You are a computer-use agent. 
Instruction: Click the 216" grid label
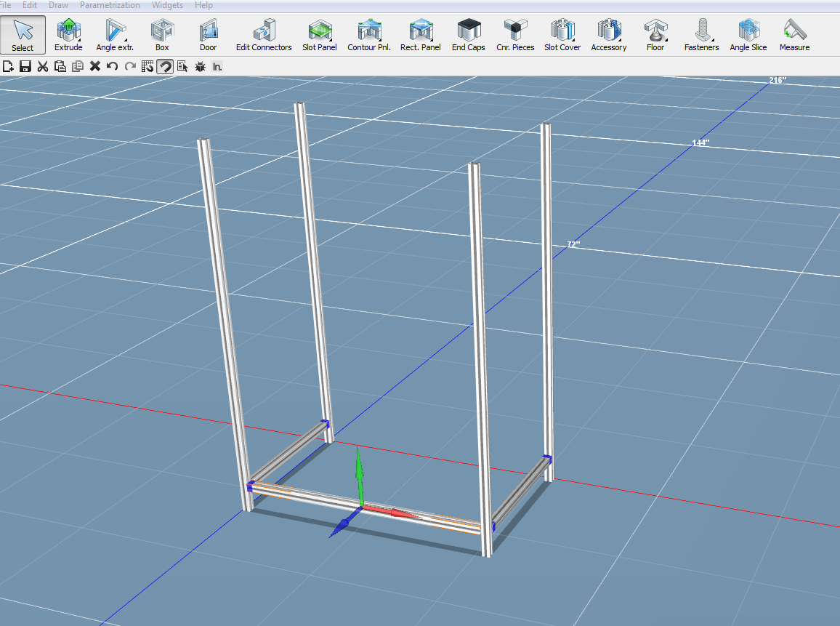(778, 80)
